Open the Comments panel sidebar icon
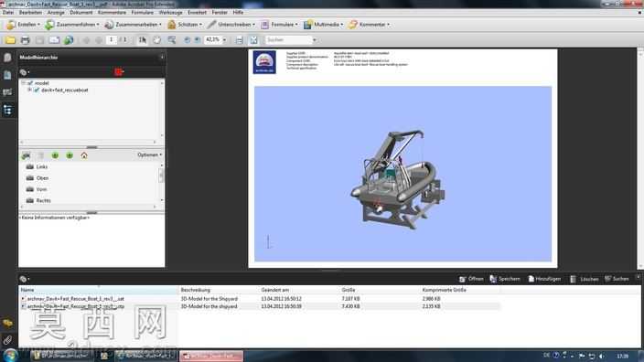This screenshot has width=644, height=362. [x=7, y=323]
